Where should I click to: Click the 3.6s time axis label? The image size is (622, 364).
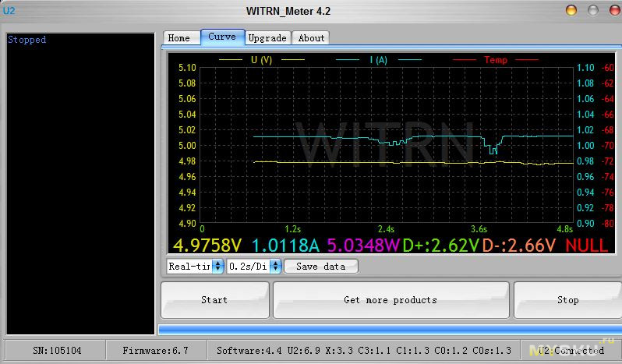click(479, 229)
